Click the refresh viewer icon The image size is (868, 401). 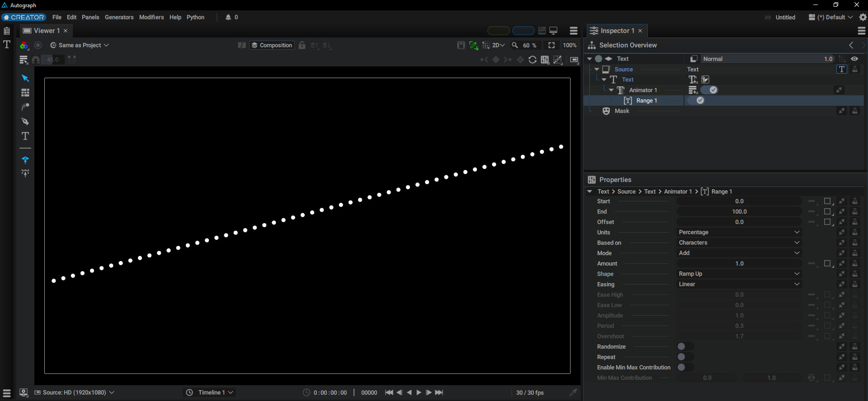[x=533, y=60]
